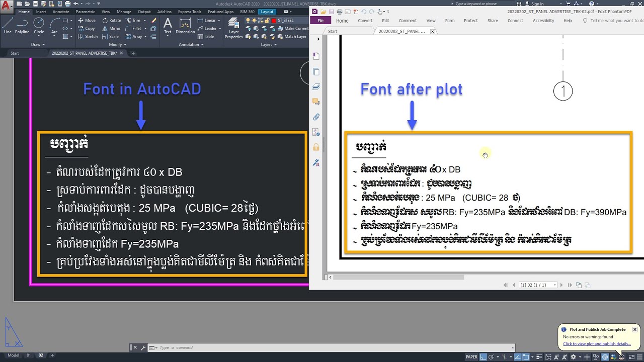This screenshot has width=644, height=362.
Task: Activate the Mirror tool
Action: pyautogui.click(x=111, y=29)
